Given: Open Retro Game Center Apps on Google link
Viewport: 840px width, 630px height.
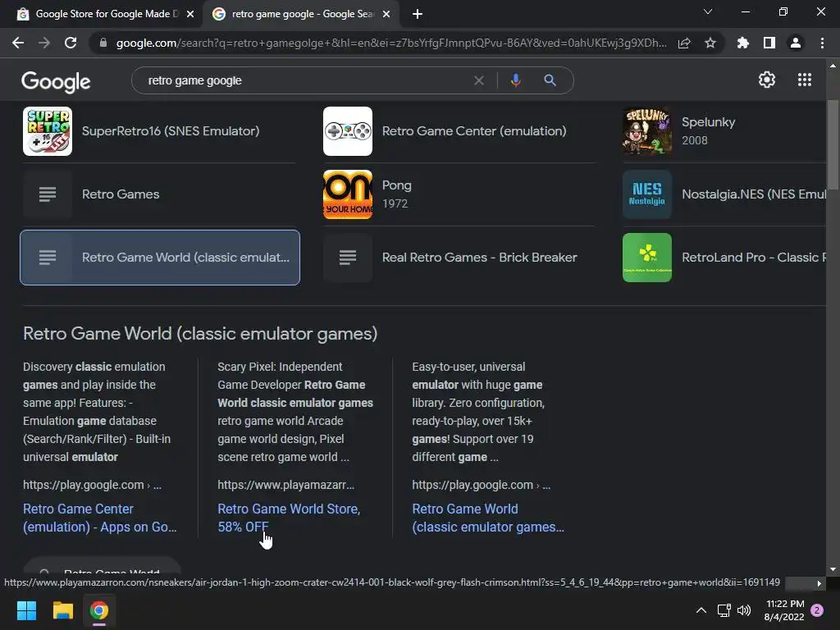Looking at the screenshot, I should point(99,518).
